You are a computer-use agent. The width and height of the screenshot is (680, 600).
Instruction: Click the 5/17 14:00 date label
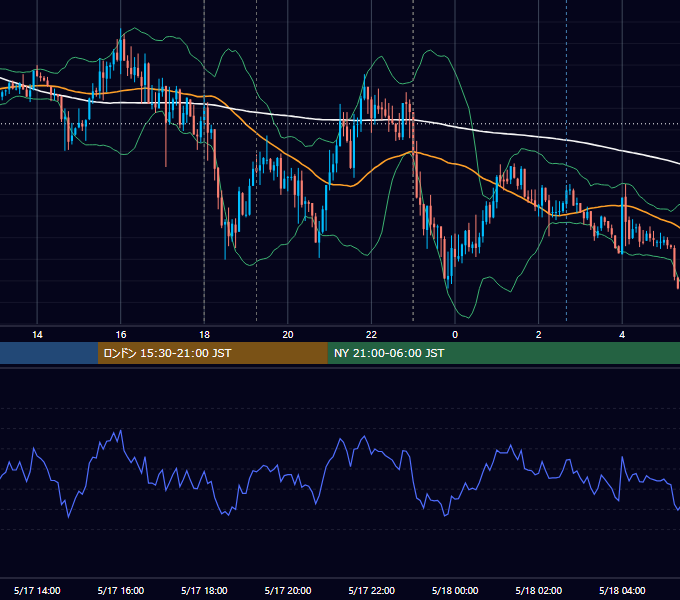[x=37, y=590]
